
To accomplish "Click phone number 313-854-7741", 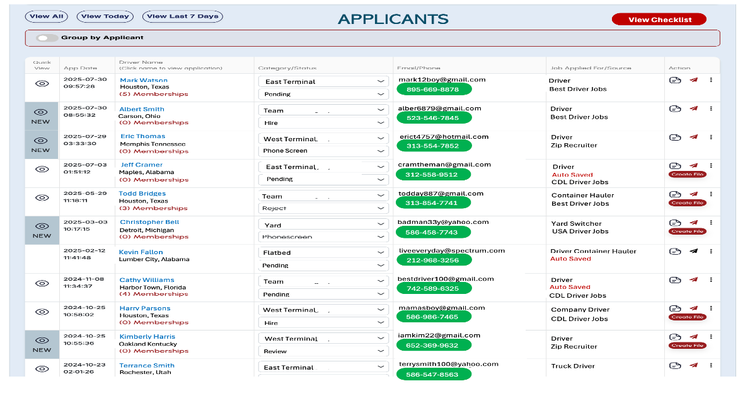I will (433, 203).
